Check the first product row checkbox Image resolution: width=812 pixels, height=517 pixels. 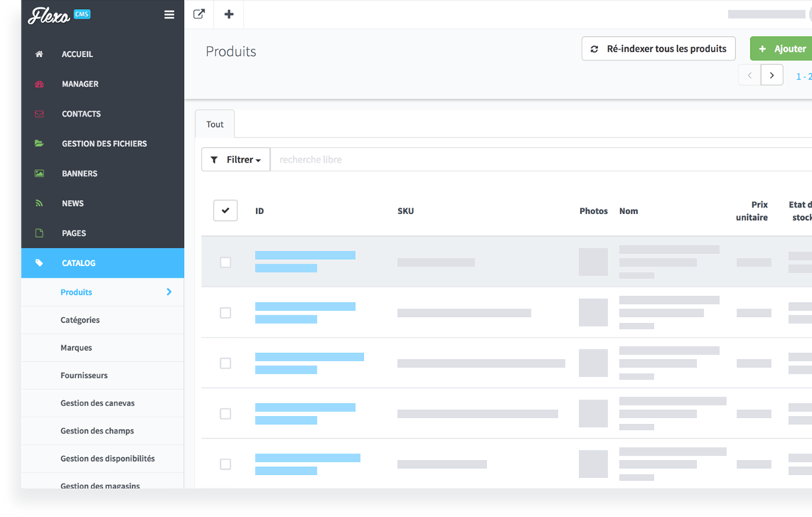225,262
